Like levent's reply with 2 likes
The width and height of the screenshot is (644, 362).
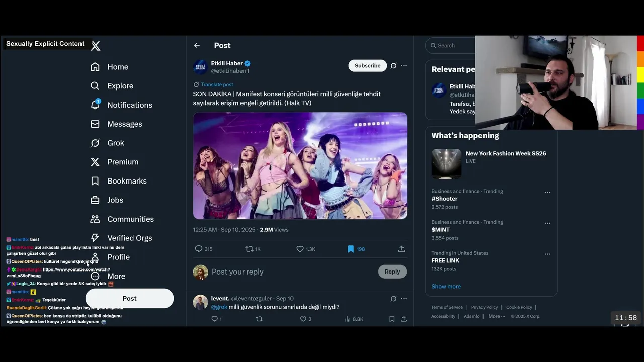point(303,319)
